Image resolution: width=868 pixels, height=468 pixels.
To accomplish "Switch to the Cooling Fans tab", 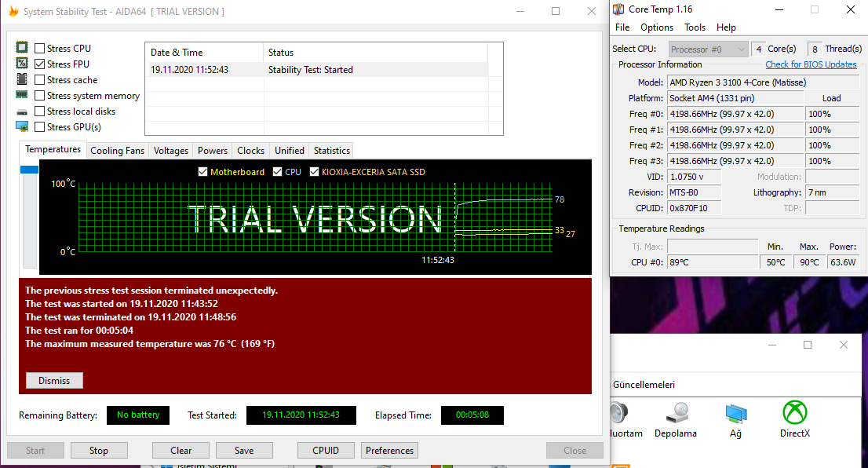I will 118,151.
